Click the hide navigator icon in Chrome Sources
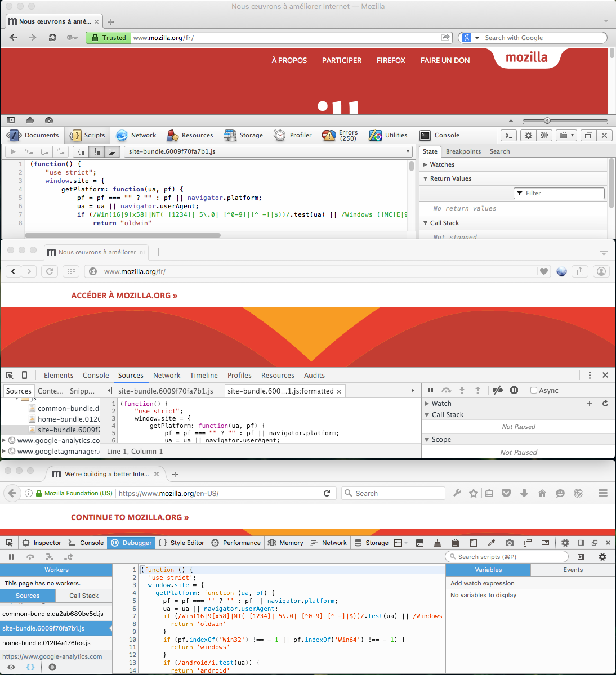616x675 pixels. (x=108, y=391)
